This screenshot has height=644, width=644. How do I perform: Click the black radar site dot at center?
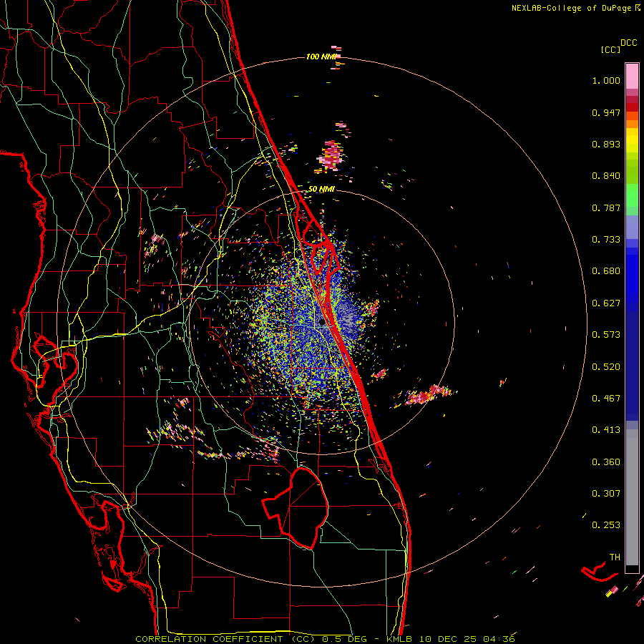(x=321, y=323)
